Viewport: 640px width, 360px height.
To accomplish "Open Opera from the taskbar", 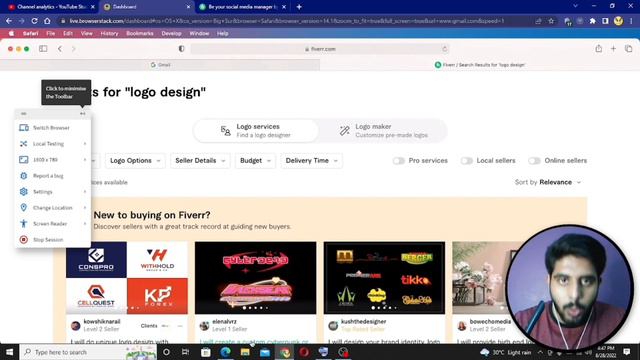I will tap(304, 352).
